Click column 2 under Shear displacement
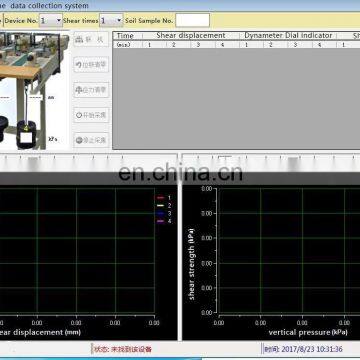The image size is (360, 360). pyautogui.click(x=174, y=44)
